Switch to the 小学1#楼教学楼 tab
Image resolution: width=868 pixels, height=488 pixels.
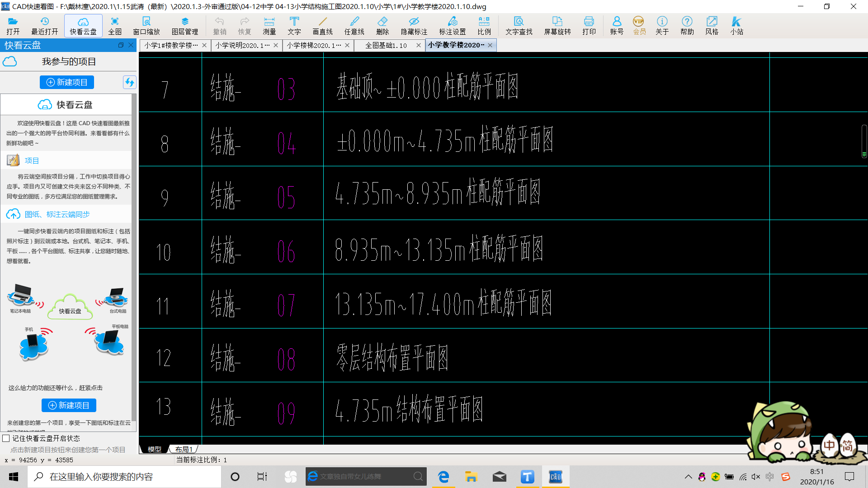point(171,45)
